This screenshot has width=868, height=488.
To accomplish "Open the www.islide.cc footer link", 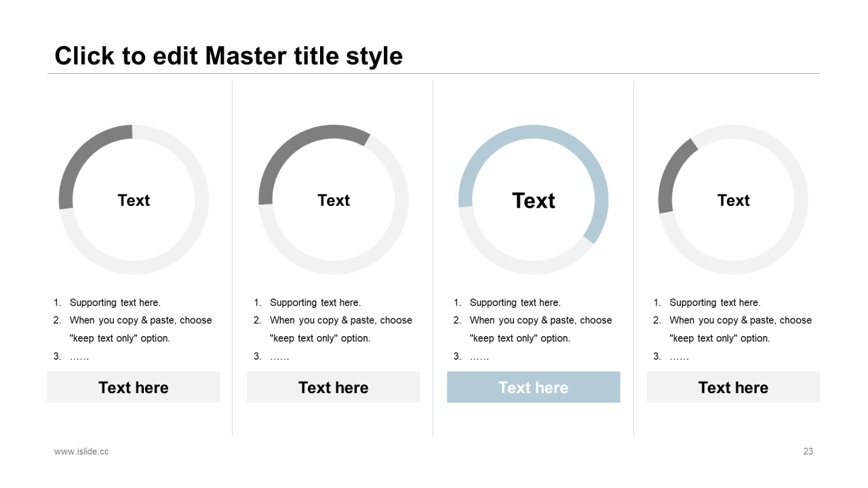I will click(x=81, y=451).
